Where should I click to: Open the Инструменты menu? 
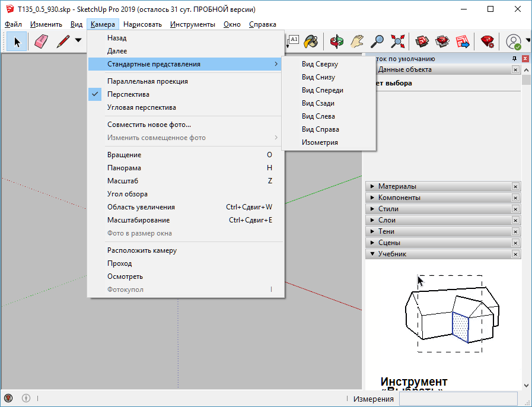(192, 24)
